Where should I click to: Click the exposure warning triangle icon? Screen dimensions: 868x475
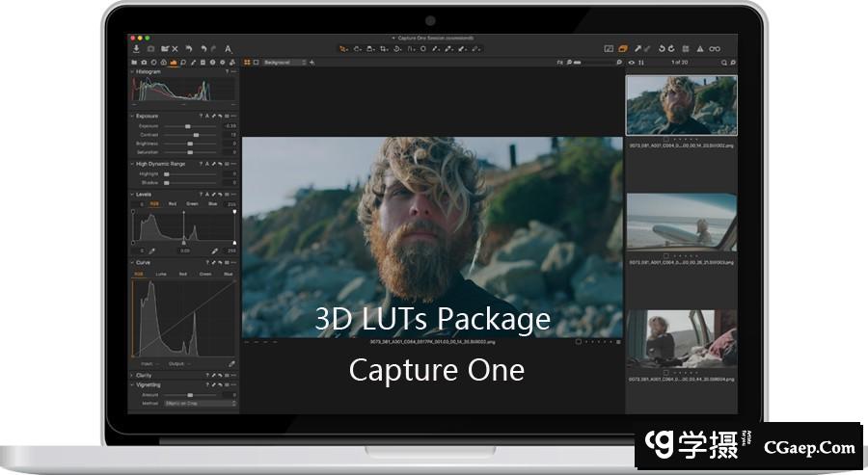click(700, 48)
